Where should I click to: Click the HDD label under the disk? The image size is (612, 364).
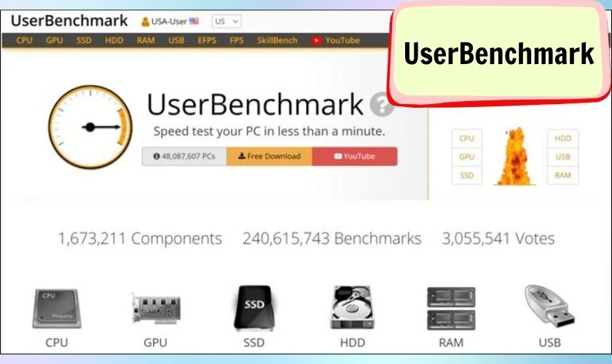pos(353,343)
